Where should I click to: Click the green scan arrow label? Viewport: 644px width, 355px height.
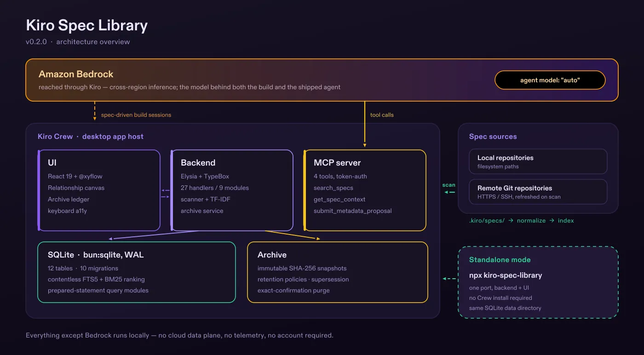click(x=449, y=185)
